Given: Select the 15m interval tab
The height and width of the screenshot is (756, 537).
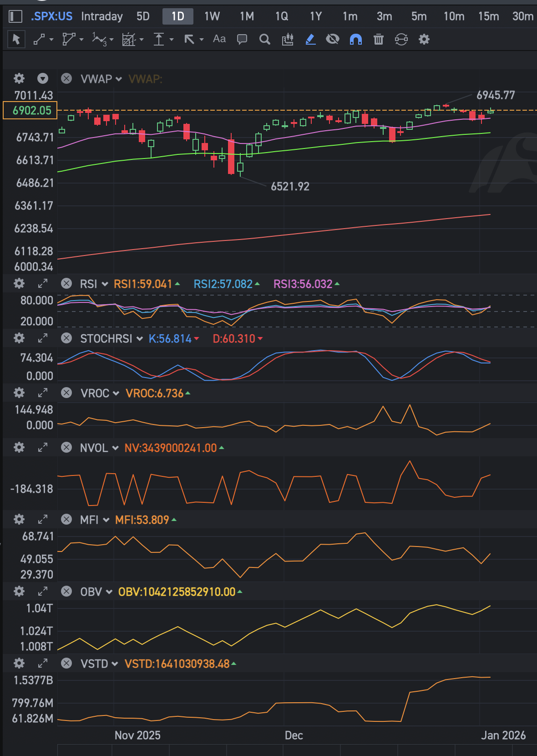Looking at the screenshot, I should pos(488,17).
